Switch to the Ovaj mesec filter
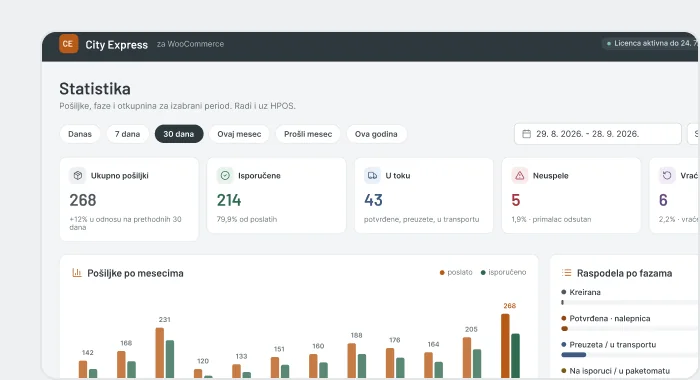Image resolution: width=700 pixels, height=380 pixels. click(x=239, y=134)
